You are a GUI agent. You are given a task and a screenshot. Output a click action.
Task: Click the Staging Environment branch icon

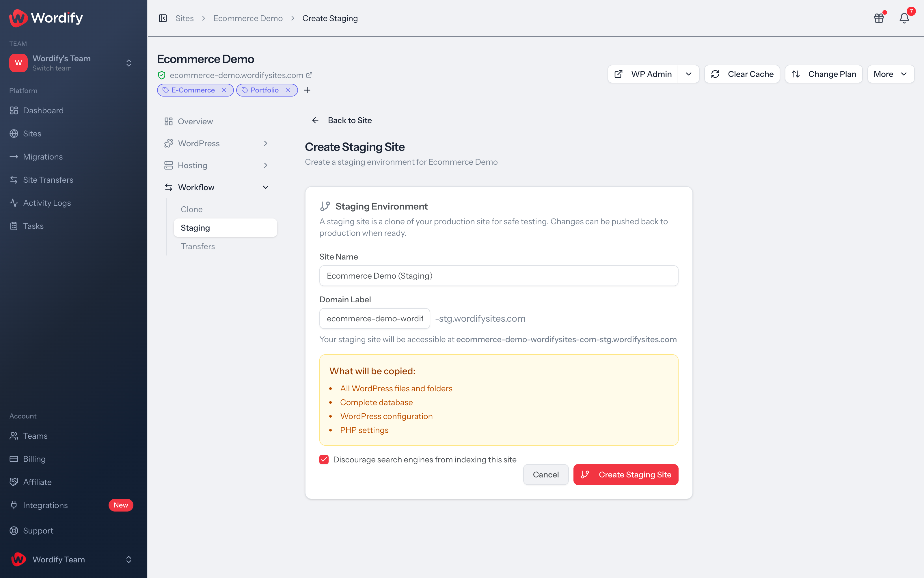click(x=325, y=206)
